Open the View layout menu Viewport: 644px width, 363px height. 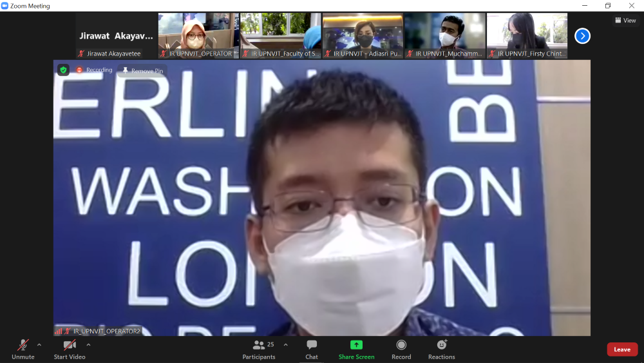click(625, 21)
